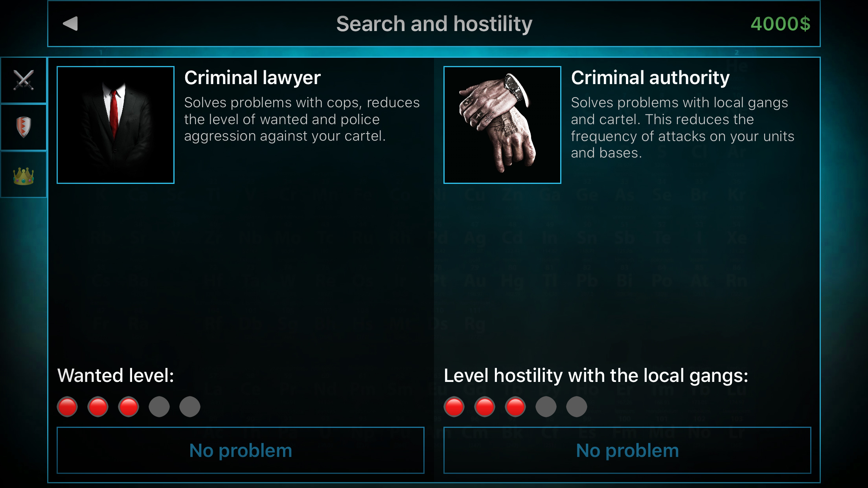Click No problem under gang hostility
This screenshot has height=488, width=868.
(x=627, y=450)
